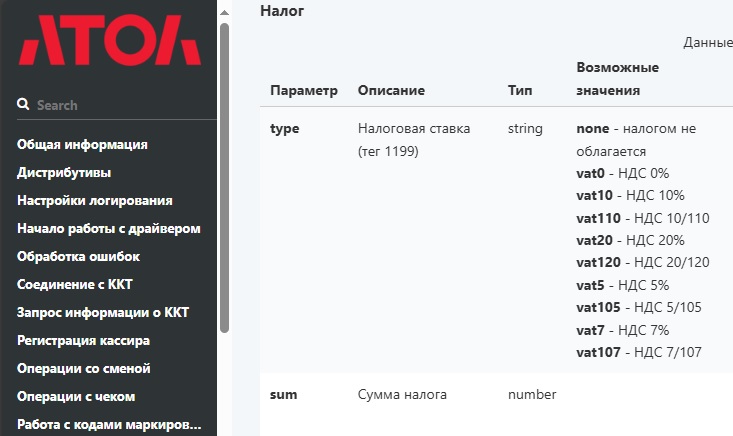Focus the Search input field
This screenshot has width=733, height=436.
click(120, 105)
